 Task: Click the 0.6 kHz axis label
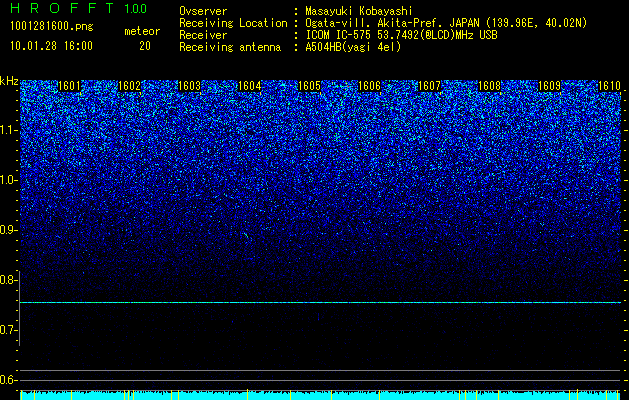click(x=7, y=380)
